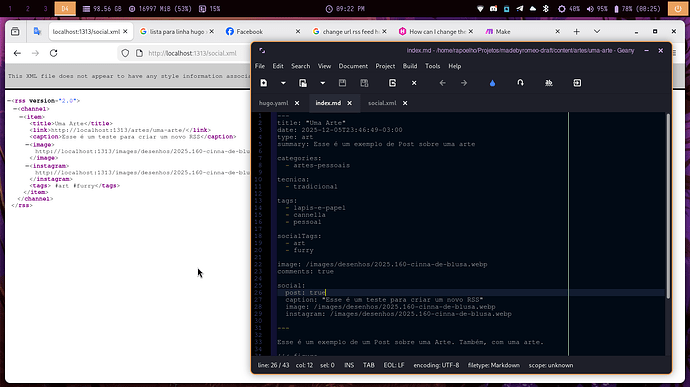Image resolution: width=690 pixels, height=387 pixels.
Task: Open Geany View menu
Action: point(324,66)
